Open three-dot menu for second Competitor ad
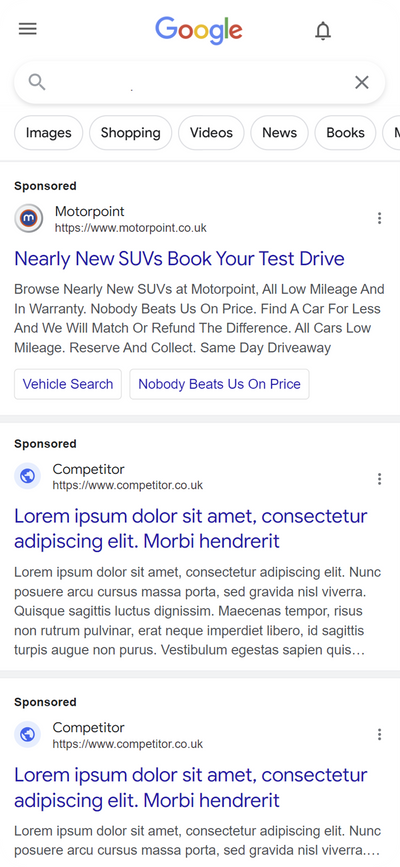Image resolution: width=400 pixels, height=867 pixels. coord(380,734)
